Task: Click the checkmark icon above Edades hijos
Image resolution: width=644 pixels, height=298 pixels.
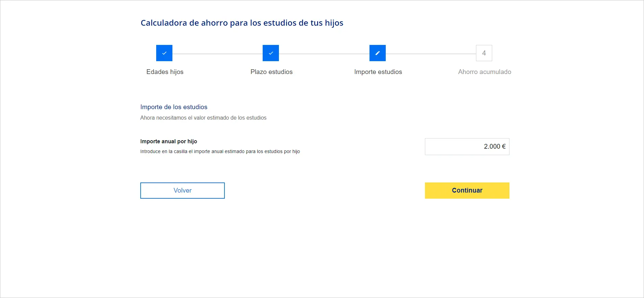Action: click(x=164, y=53)
